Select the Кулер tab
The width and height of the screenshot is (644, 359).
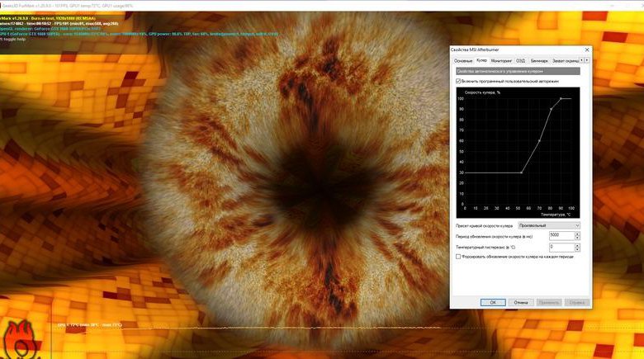pos(481,60)
